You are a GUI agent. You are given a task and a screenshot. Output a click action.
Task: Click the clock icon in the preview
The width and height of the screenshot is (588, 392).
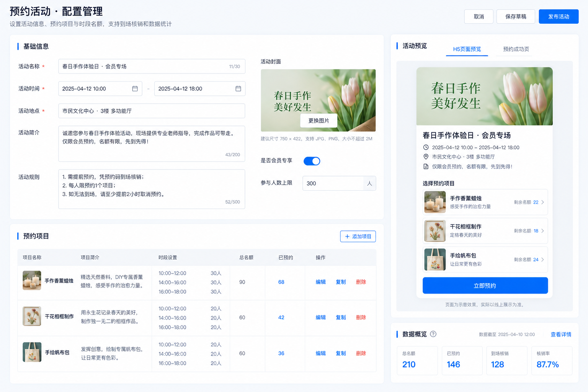point(426,147)
